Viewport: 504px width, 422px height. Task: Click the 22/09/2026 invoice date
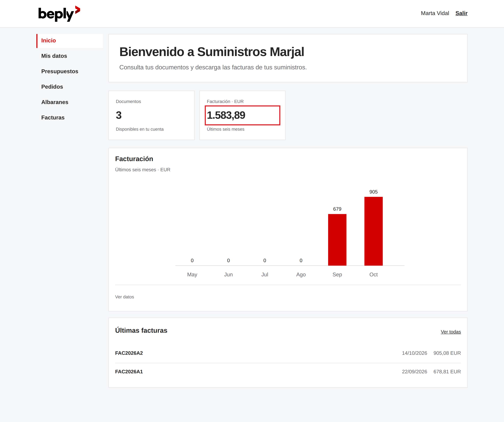414,372
